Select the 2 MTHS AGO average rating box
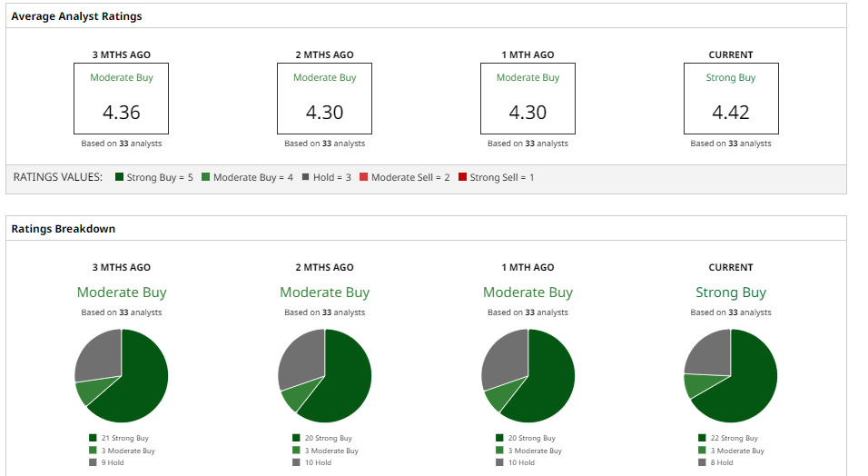868x476 pixels. point(324,99)
